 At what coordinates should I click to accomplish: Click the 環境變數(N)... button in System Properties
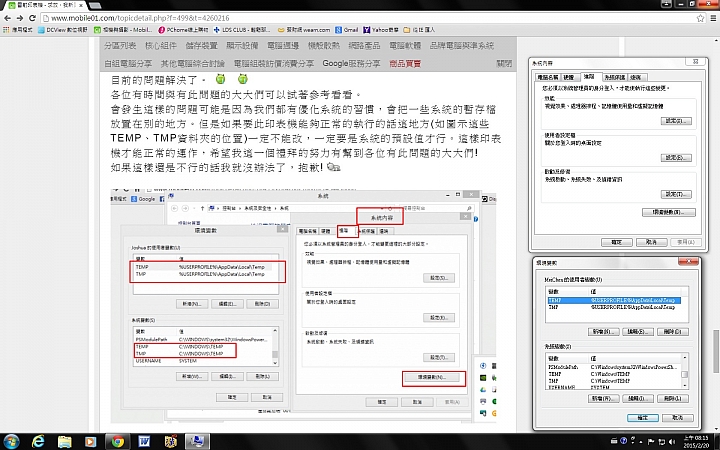click(669, 212)
